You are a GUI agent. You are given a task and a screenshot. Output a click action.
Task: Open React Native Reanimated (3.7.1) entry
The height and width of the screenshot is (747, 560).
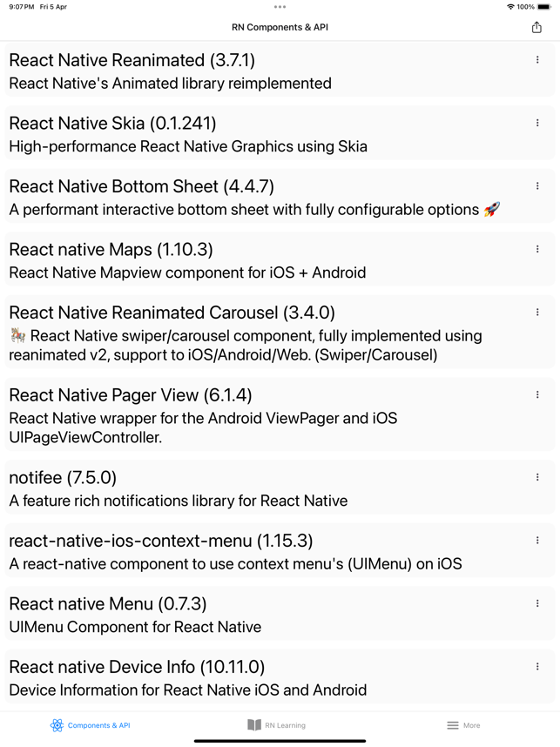tap(280, 71)
